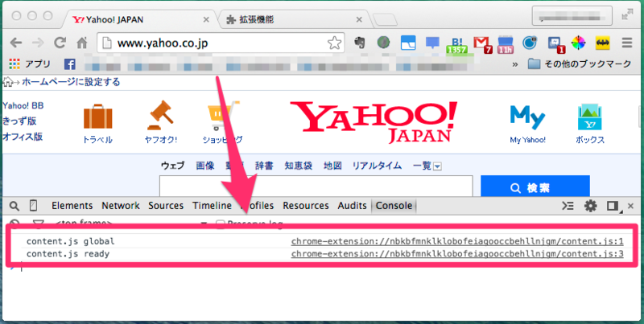This screenshot has width=644, height=324.
Task: Go back with the browser back arrow
Action: [x=16, y=43]
